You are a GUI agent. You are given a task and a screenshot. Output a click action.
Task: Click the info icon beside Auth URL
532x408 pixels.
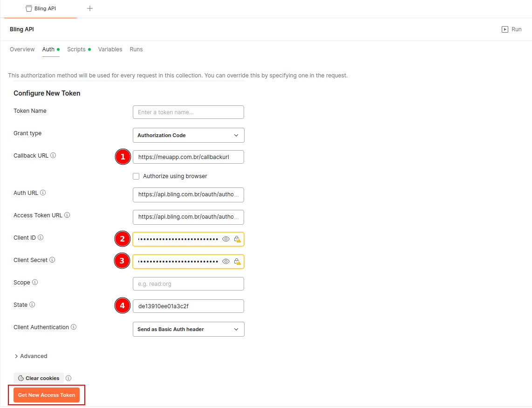(x=43, y=193)
